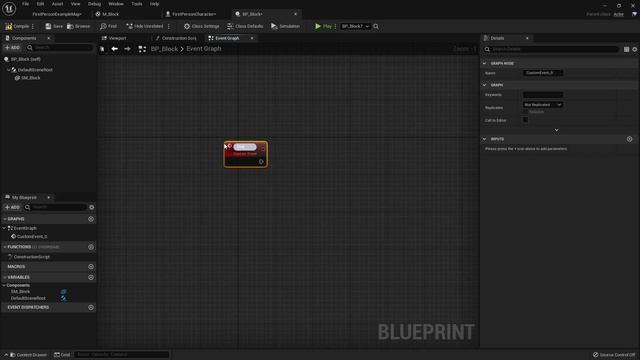Switch to the Construction Script tab
Viewport: 640px width, 360px height.
click(x=176, y=38)
